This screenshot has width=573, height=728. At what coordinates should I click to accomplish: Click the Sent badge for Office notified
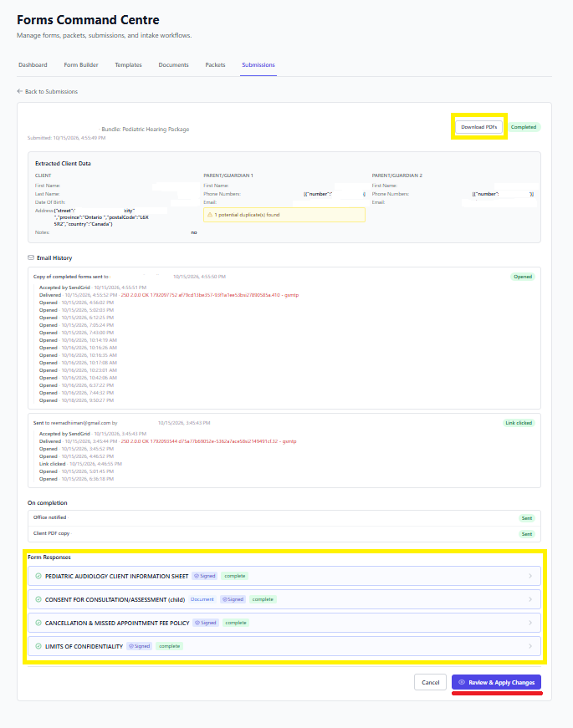point(526,518)
